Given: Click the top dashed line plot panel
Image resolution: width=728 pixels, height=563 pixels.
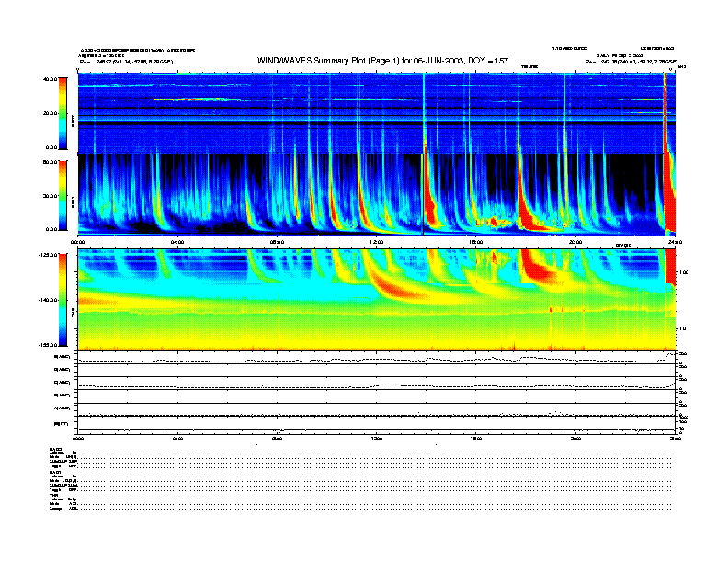Looking at the screenshot, I should pos(377,358).
